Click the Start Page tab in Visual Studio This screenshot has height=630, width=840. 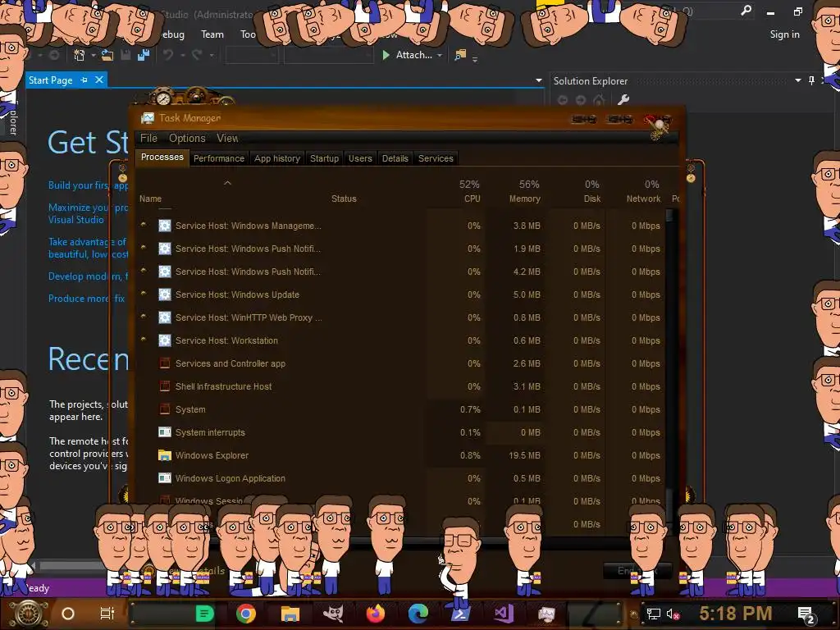pyautogui.click(x=50, y=80)
